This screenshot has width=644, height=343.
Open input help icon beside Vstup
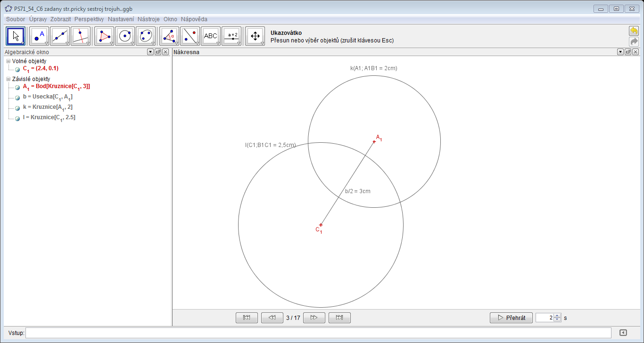pyautogui.click(x=623, y=333)
